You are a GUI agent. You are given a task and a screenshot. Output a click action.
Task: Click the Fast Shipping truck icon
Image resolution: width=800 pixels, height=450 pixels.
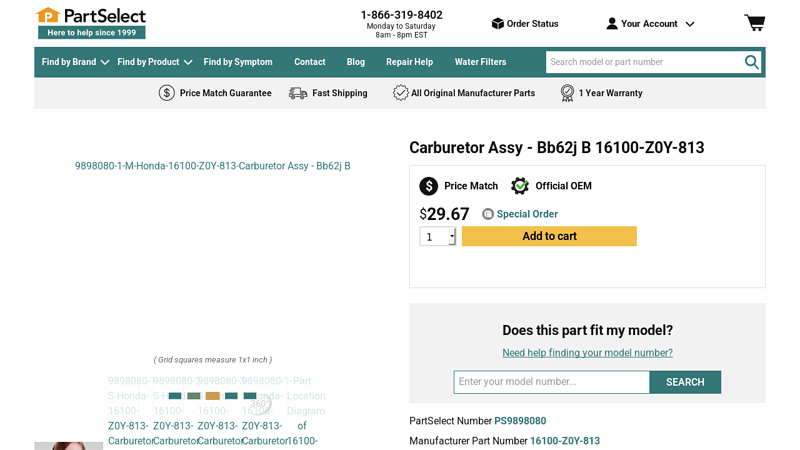point(298,93)
